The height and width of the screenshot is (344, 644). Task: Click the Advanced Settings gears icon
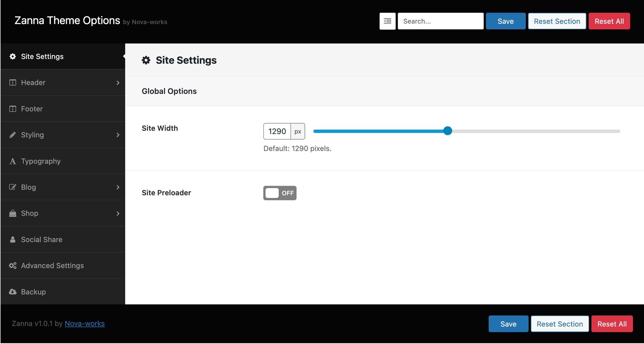[x=13, y=266]
